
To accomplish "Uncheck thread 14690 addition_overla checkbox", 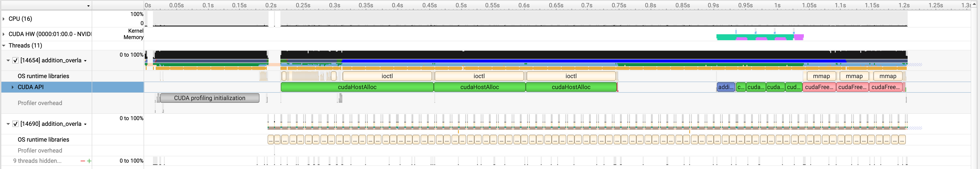I will click(x=16, y=124).
